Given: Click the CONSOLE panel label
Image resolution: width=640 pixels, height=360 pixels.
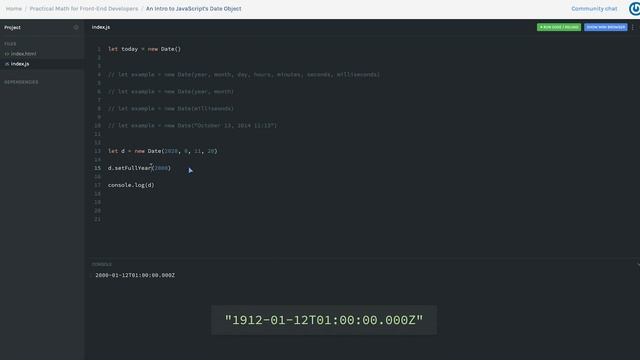Looking at the screenshot, I should click(102, 264).
